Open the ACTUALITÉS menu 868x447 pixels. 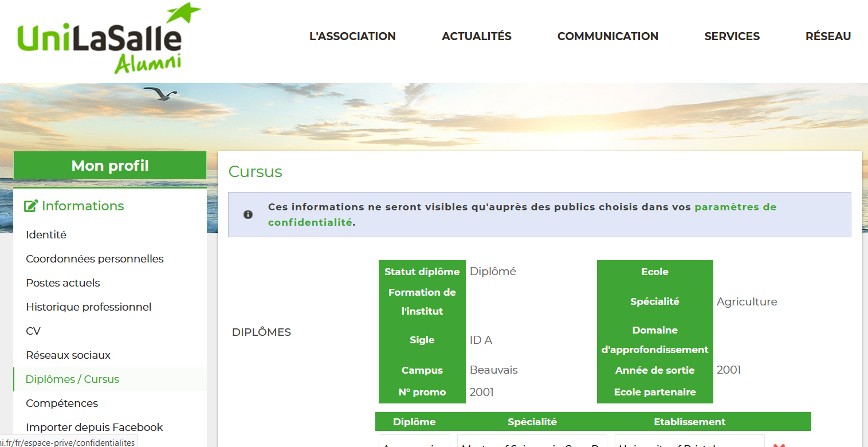[476, 36]
